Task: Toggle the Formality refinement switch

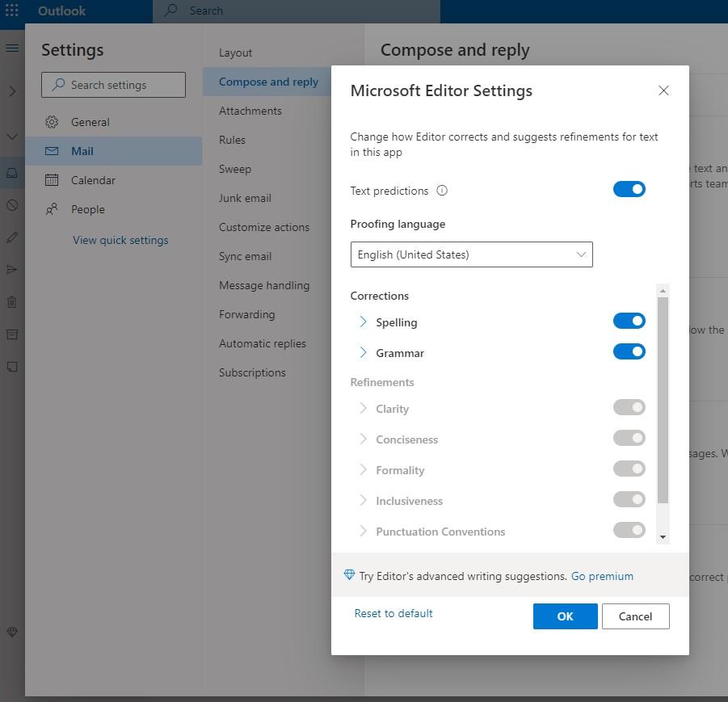Action: (629, 469)
